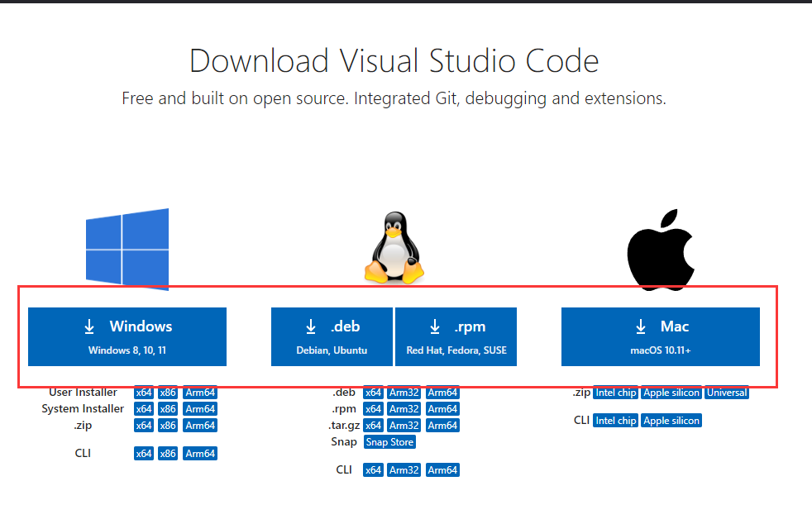The width and height of the screenshot is (812, 524).
Task: Pick Arm64 in the Linux .rpm row
Action: point(442,409)
